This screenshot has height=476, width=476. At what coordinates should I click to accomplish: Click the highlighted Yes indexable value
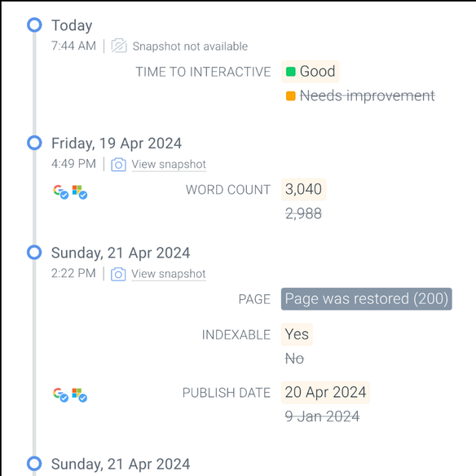297,334
